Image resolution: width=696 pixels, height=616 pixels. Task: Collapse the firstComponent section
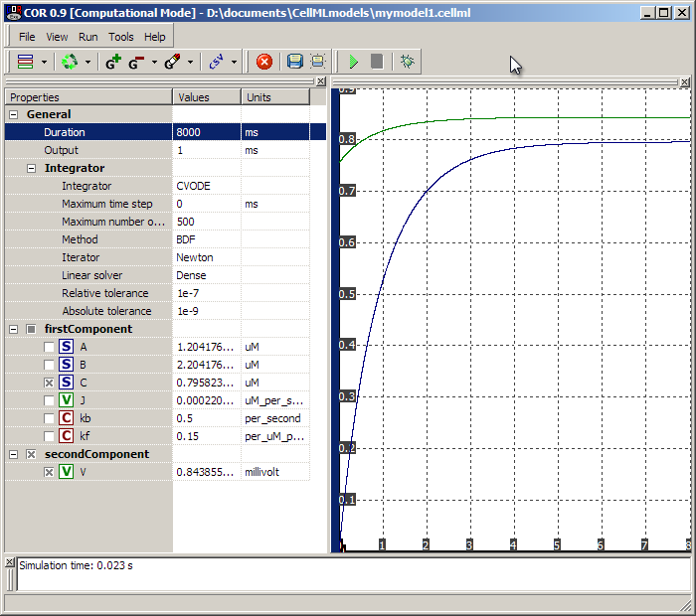(14, 329)
